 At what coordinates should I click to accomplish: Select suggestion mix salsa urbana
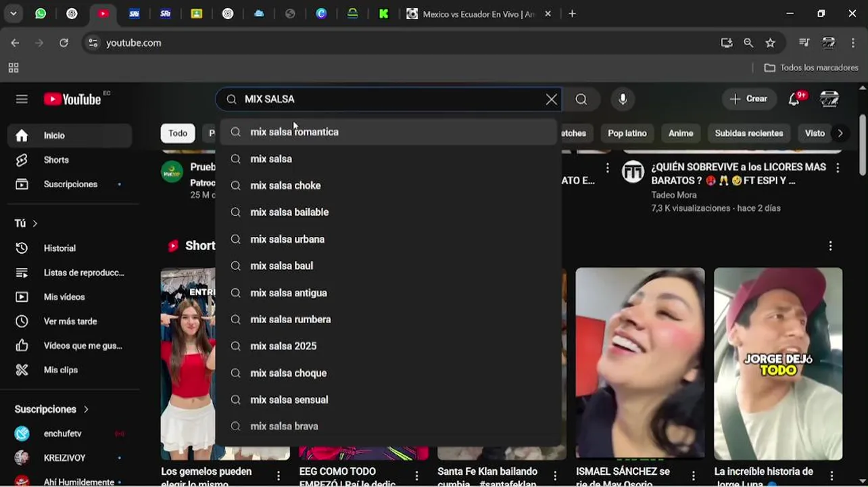[x=389, y=239]
